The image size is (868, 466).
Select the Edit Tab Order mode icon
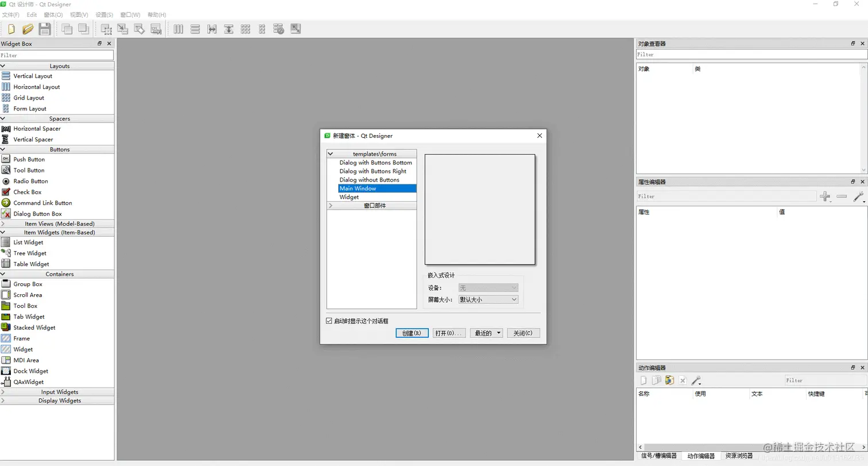[x=156, y=29]
